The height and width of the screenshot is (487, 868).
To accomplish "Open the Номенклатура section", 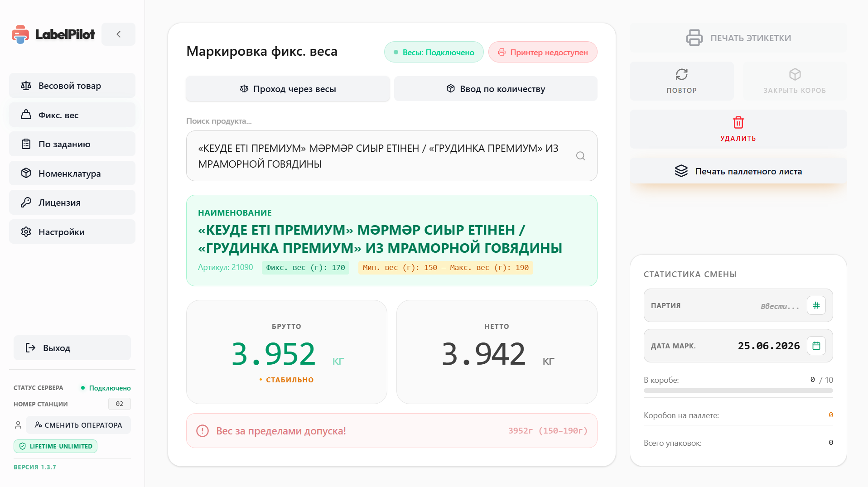I will click(x=72, y=174).
